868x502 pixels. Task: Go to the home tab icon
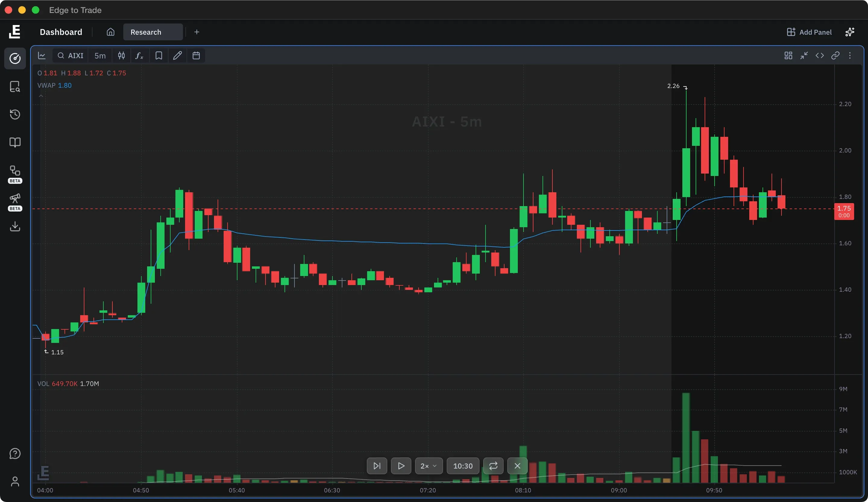110,32
